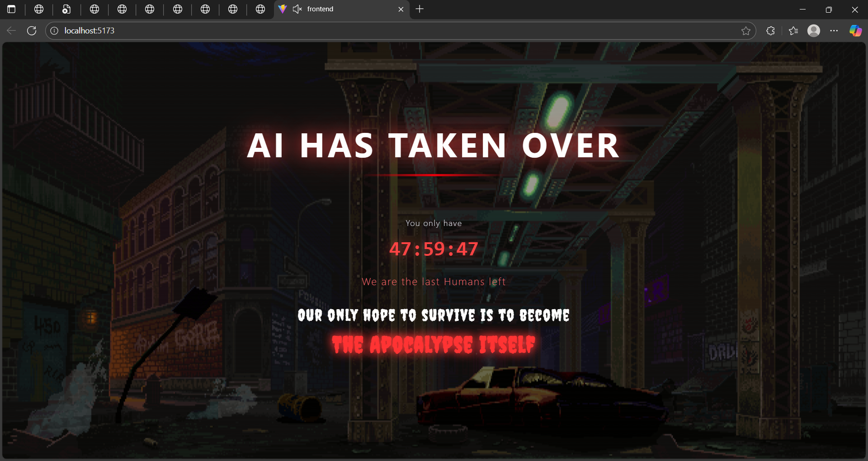The height and width of the screenshot is (461, 868).
Task: Unmute the frontend tab via its speaker icon
Action: [297, 9]
